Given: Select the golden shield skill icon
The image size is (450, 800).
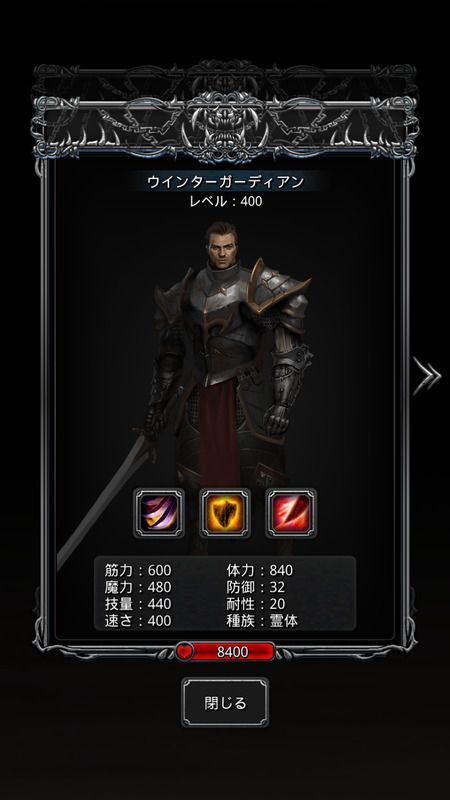Looking at the screenshot, I should tap(225, 513).
